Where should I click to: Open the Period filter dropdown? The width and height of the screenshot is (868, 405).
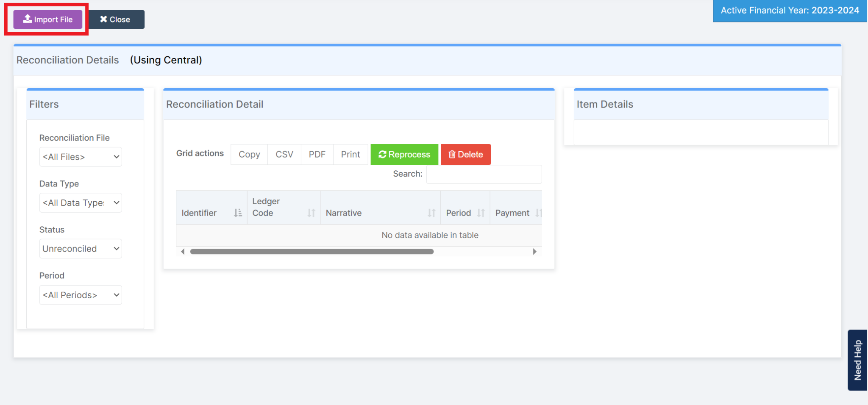click(80, 295)
